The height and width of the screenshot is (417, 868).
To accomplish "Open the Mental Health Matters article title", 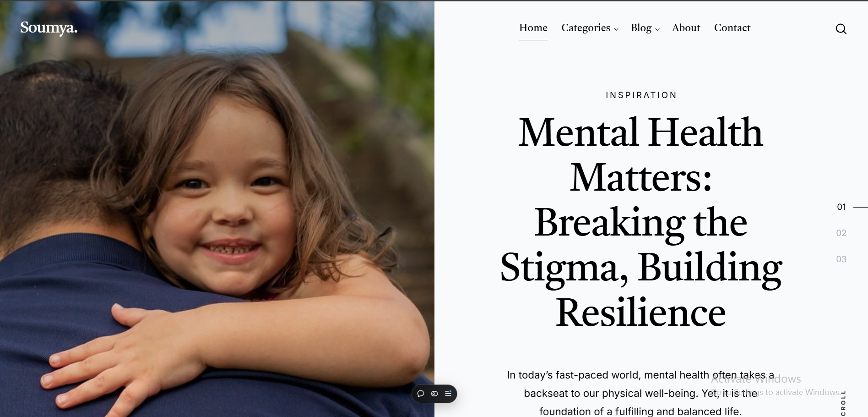I will coord(641,222).
